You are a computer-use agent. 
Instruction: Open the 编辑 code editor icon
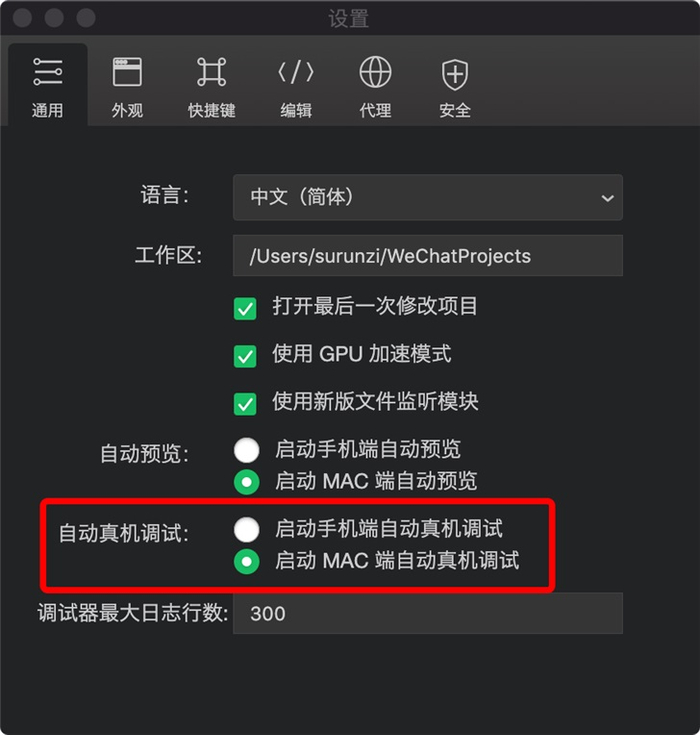coord(296,72)
